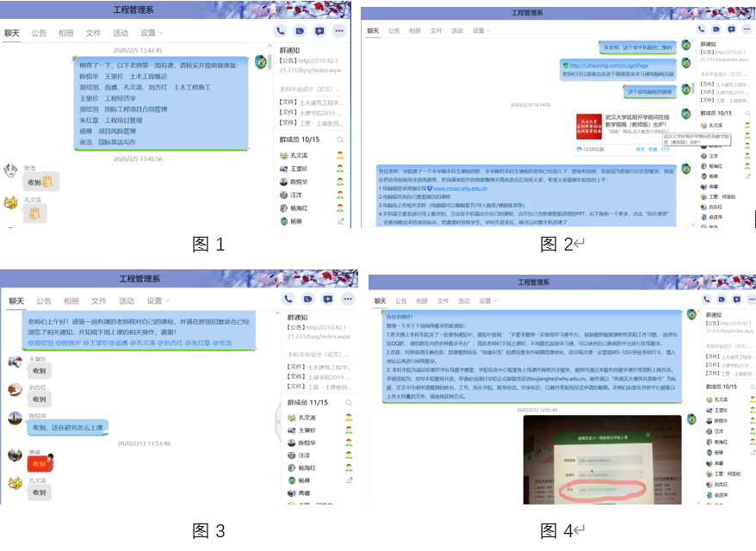Expand the 设置 menu in 图 2
Viewport: 756px width, 551px height.
tap(481, 31)
